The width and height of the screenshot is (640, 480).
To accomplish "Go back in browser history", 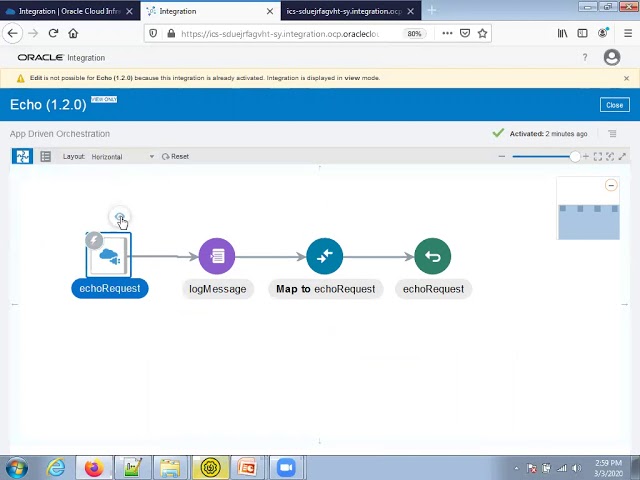I will coord(13,33).
